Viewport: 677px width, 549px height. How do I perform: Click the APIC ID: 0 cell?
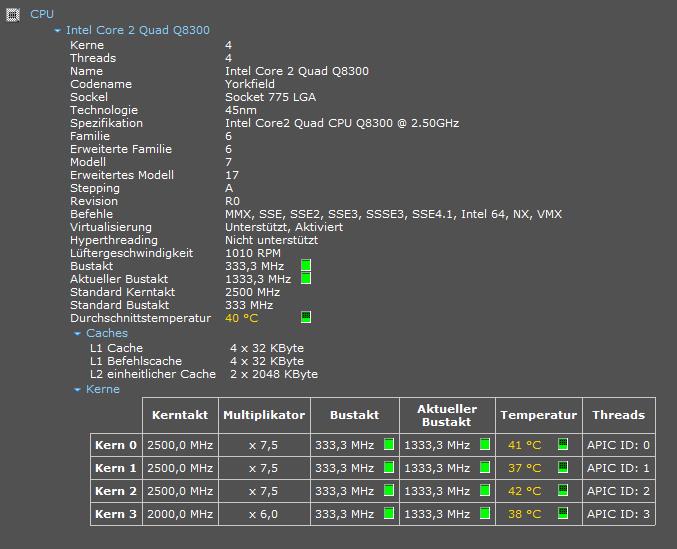coord(618,445)
